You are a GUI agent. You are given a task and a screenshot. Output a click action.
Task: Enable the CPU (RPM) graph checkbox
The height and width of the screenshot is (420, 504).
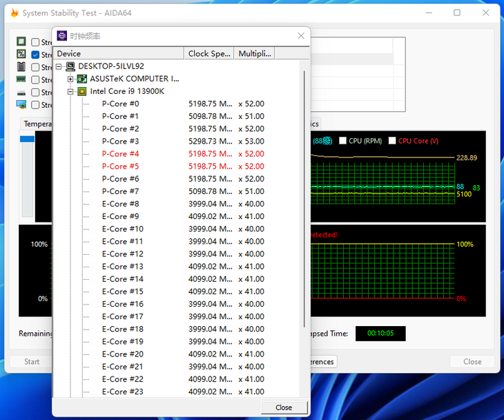(342, 140)
